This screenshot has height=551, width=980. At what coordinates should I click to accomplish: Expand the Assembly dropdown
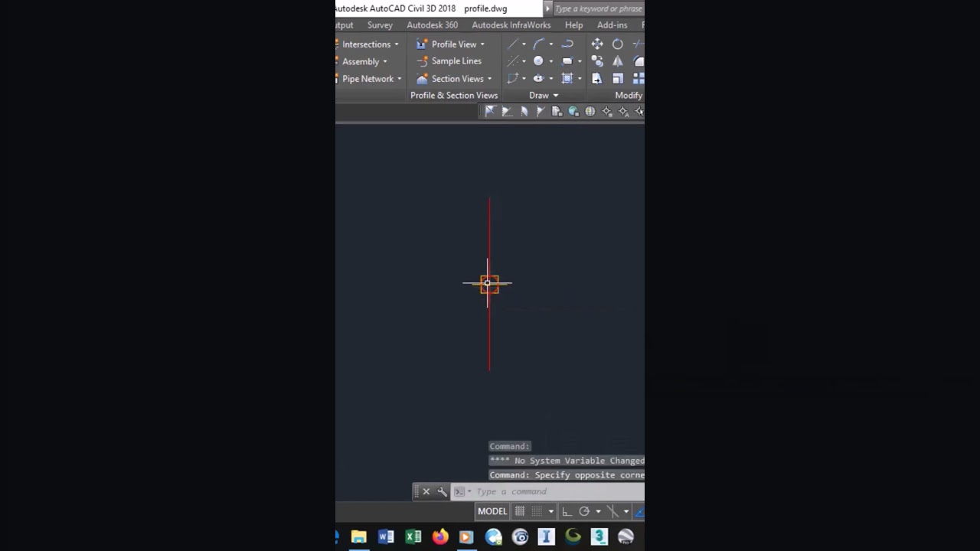384,61
